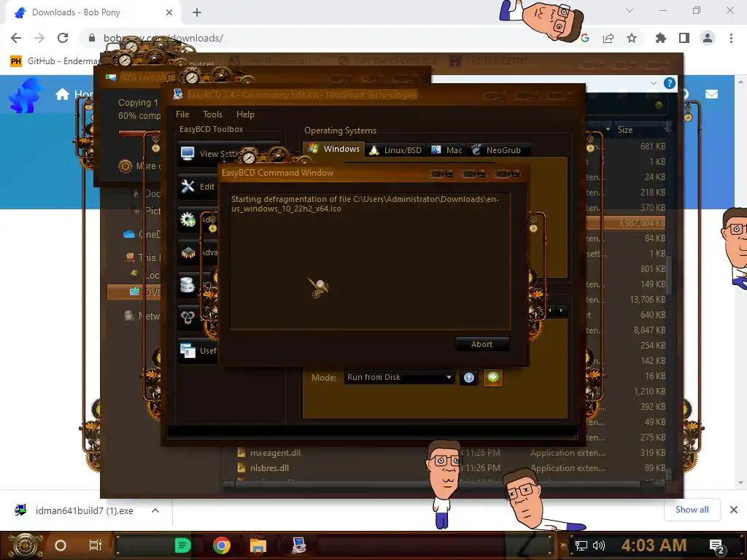
Task: Switch to the Linux/BSD tab
Action: 396,150
